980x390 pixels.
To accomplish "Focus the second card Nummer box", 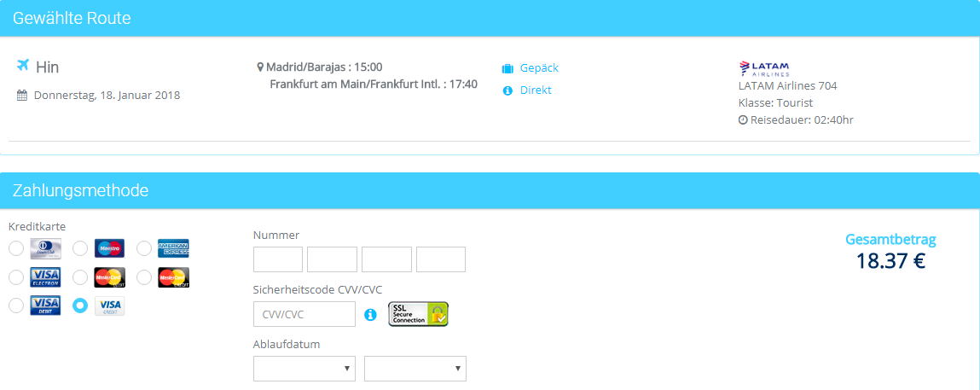I will [x=332, y=259].
